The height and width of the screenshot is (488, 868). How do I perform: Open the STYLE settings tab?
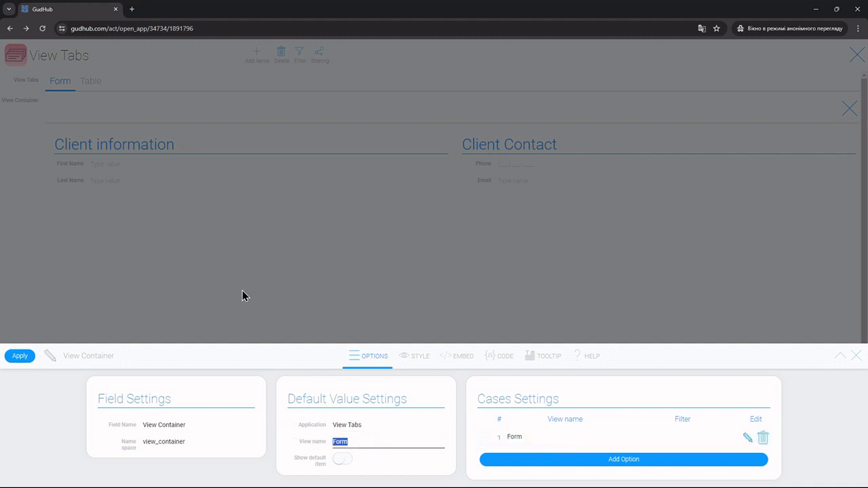(x=414, y=356)
